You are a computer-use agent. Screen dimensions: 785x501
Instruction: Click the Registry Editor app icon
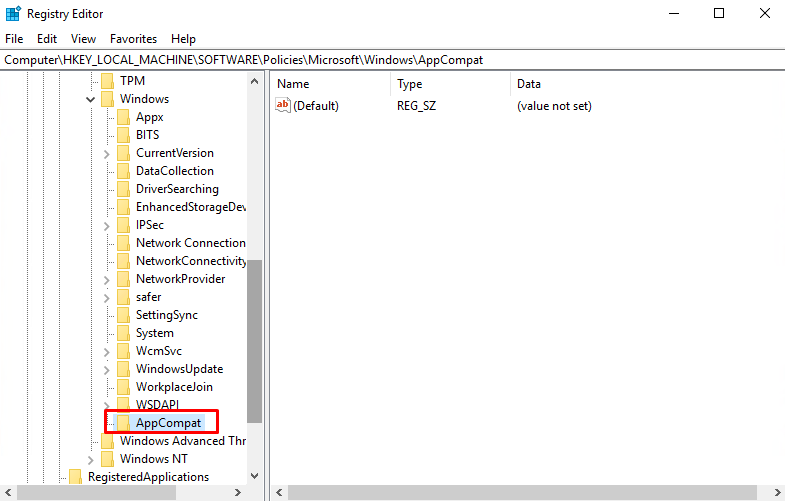tap(13, 14)
